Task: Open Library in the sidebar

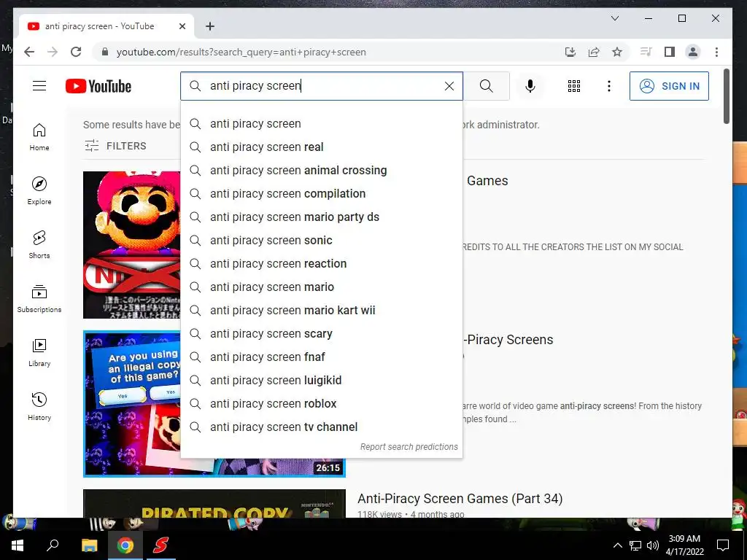Action: click(x=39, y=352)
